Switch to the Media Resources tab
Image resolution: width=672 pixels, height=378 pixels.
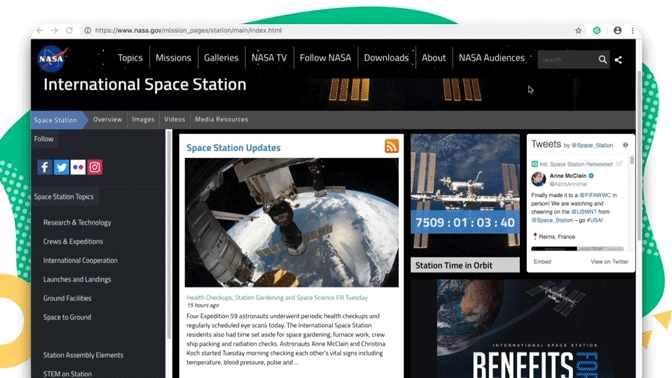tap(222, 120)
